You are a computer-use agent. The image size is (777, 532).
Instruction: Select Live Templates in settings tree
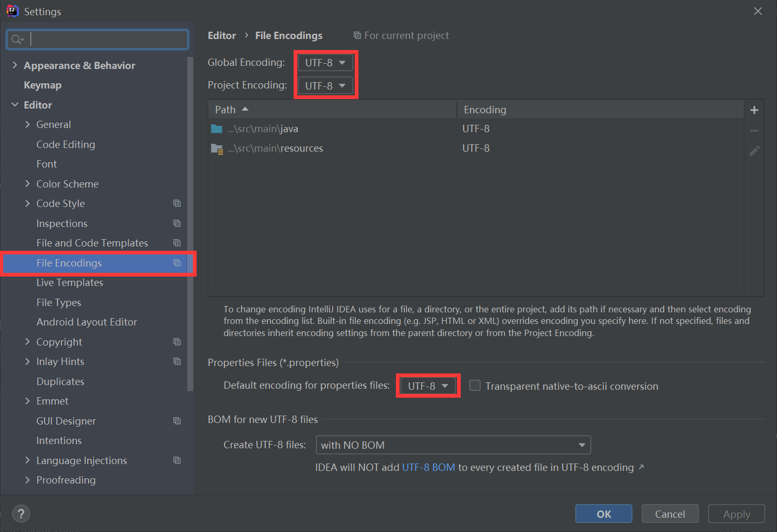pos(70,282)
